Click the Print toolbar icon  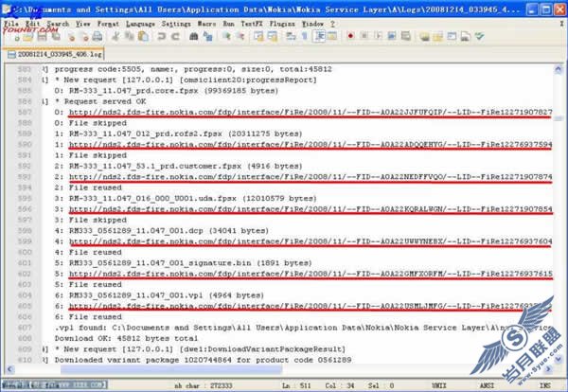[98, 37]
